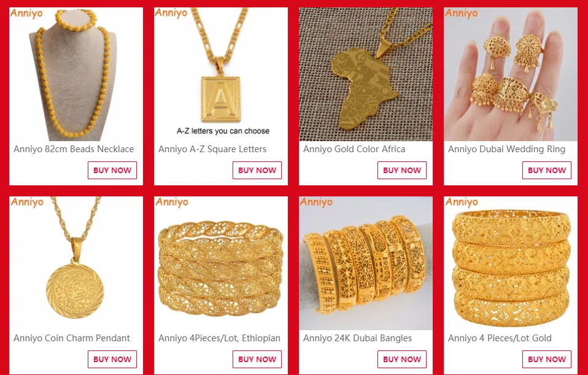Click Buy Now for Coin Charm Pendant
The image size is (588, 375).
pyautogui.click(x=112, y=359)
